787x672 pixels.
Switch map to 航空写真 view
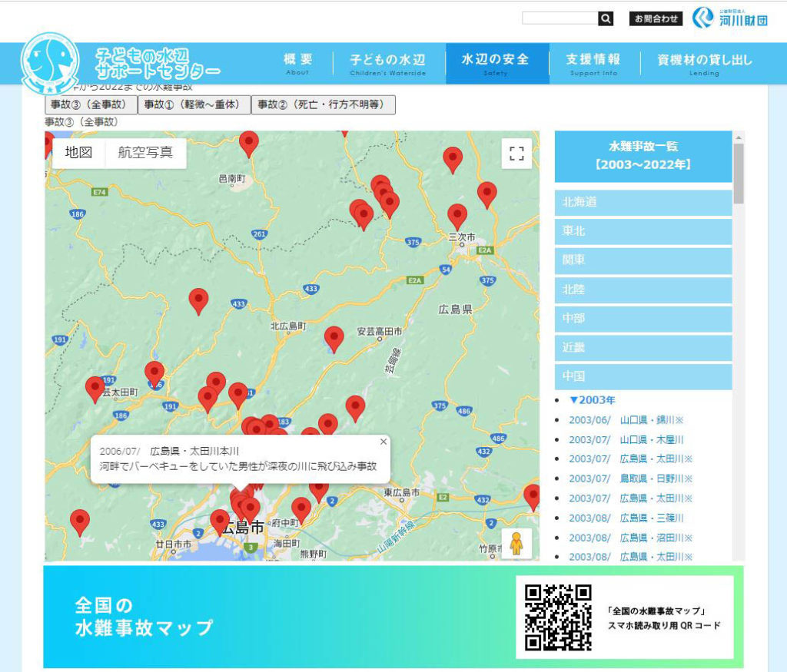[x=145, y=152]
